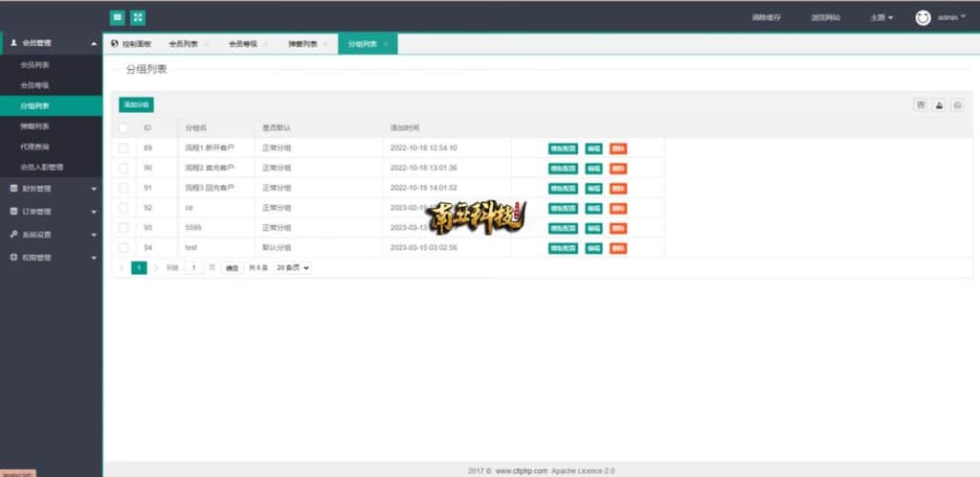Tick the checkbox for row ID 89
The height and width of the screenshot is (477, 980).
click(x=123, y=148)
